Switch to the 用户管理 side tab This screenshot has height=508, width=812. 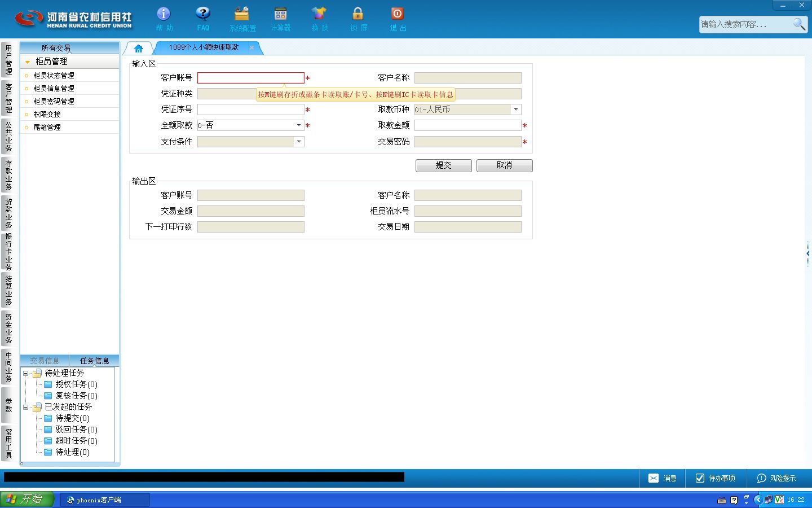(8, 60)
